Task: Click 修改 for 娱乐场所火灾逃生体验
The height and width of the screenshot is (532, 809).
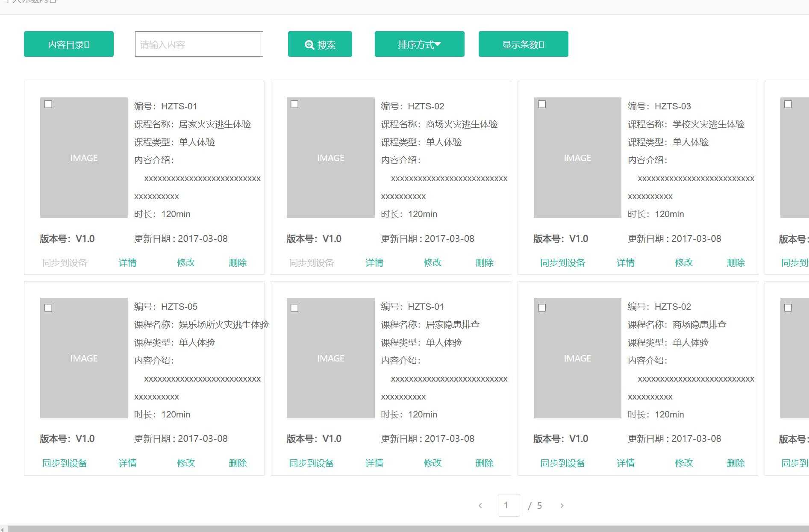Action: (186, 463)
